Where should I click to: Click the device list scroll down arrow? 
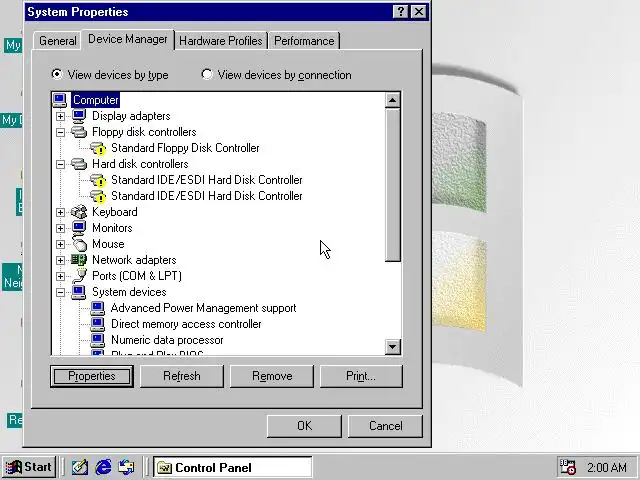click(x=393, y=347)
